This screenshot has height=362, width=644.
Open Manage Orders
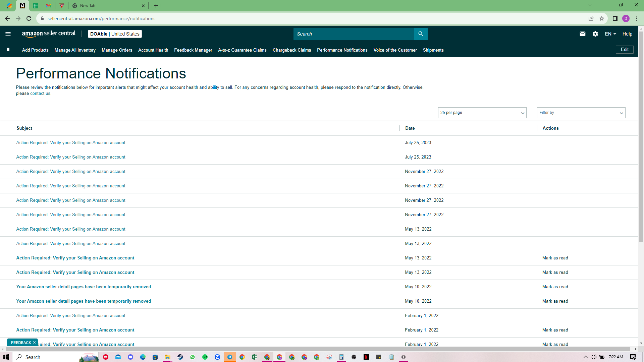(117, 50)
